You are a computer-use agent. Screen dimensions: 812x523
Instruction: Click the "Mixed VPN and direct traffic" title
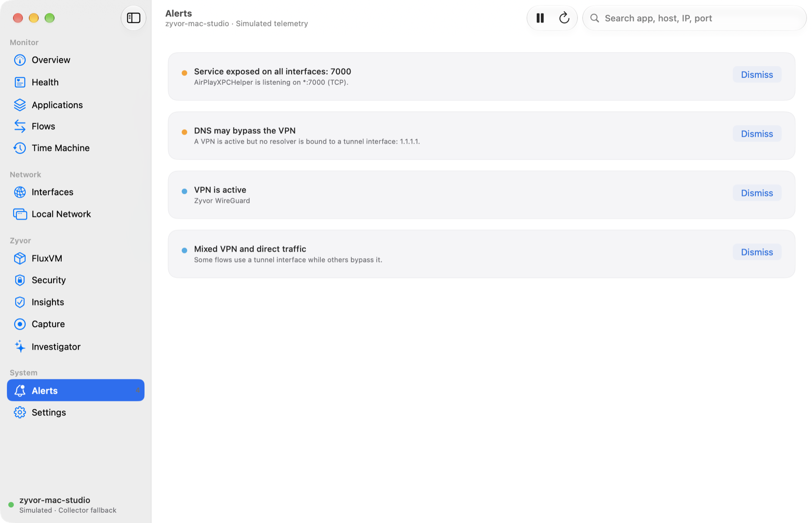[x=250, y=249]
